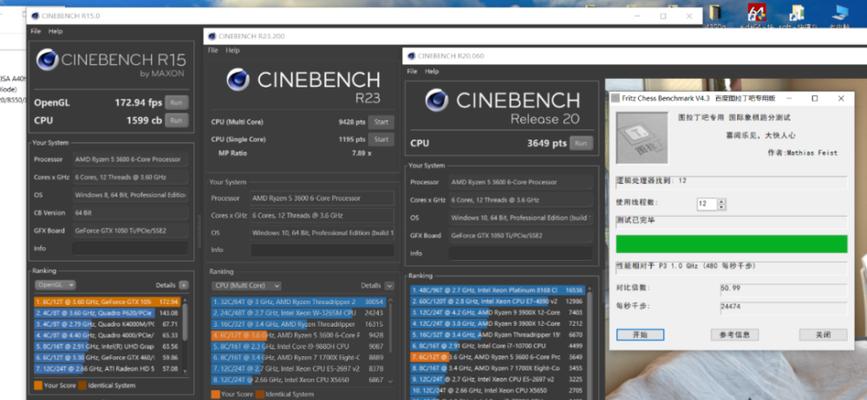
Task: Open the dark folder icon on desktop
Action: click(x=715, y=12)
